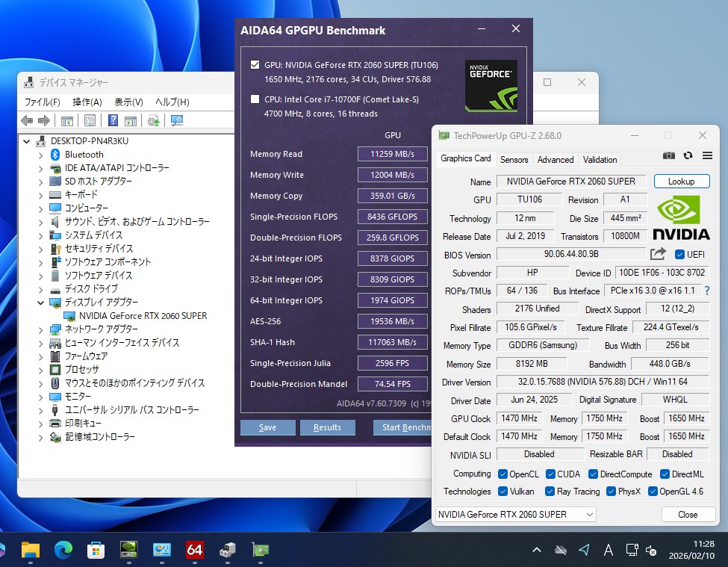
Task: Switch to the Sensors tab
Action: coord(514,159)
